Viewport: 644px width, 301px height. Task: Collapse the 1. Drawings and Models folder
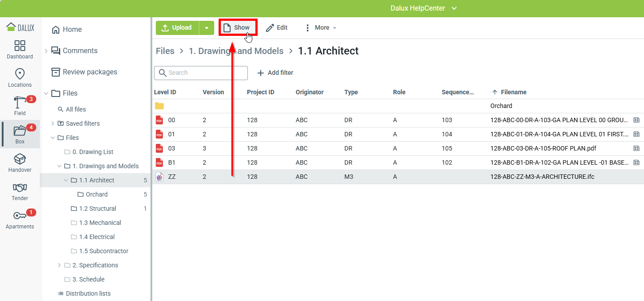coord(59,166)
